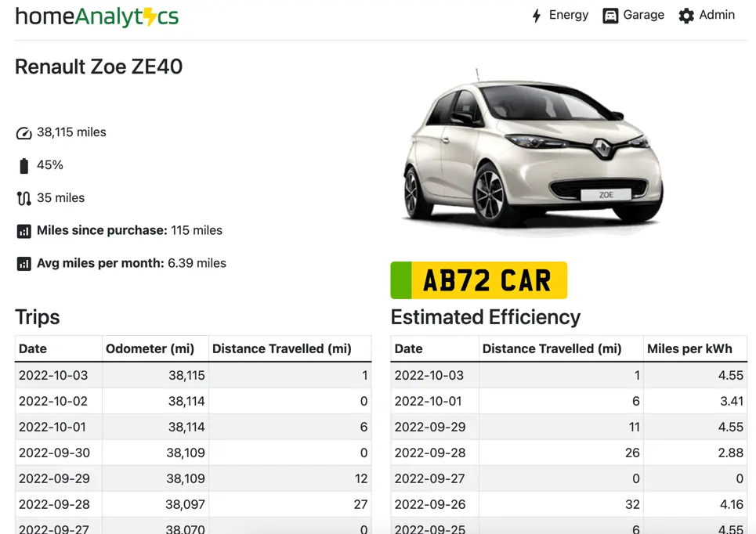Select Trips row dated 2022-10-02

[x=194, y=402]
